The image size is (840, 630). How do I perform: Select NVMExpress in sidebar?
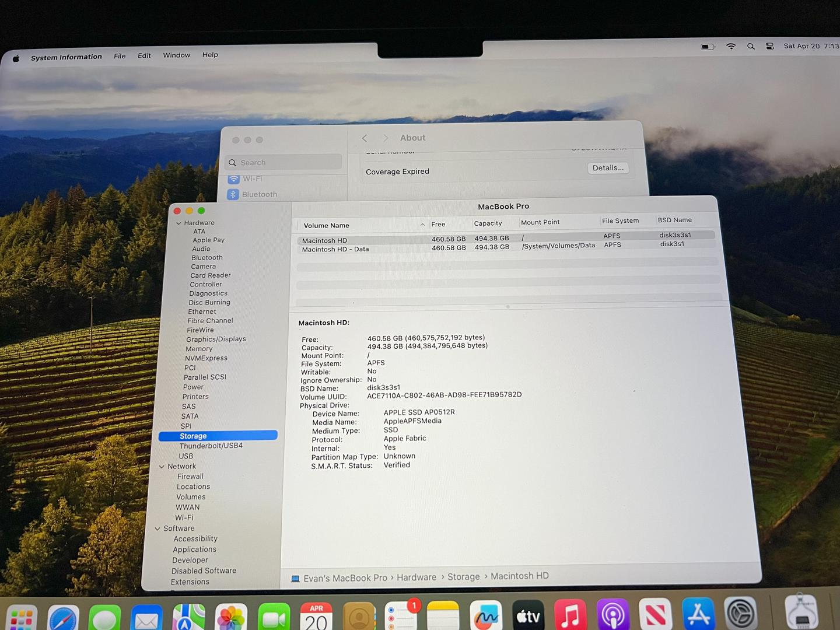[x=206, y=358]
